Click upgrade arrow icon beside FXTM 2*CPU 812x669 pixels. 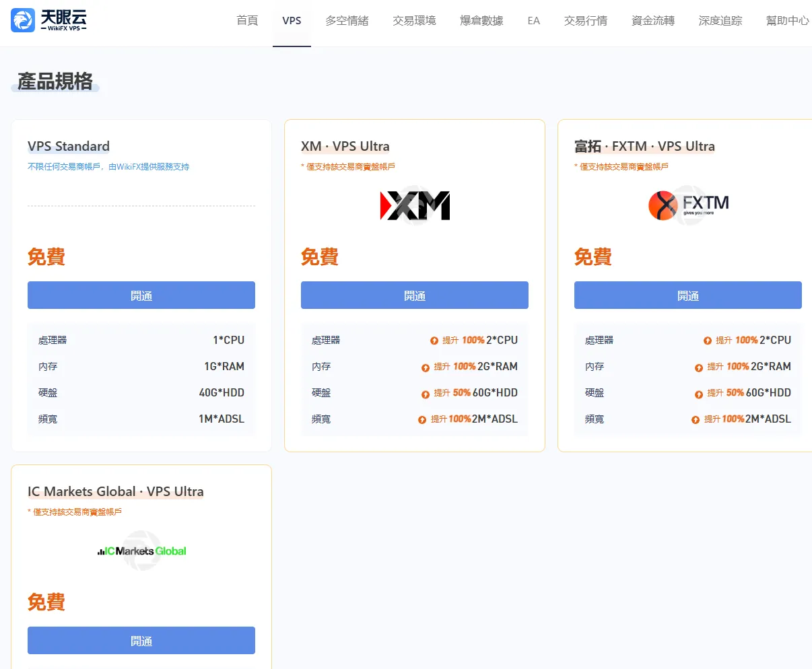(x=708, y=341)
